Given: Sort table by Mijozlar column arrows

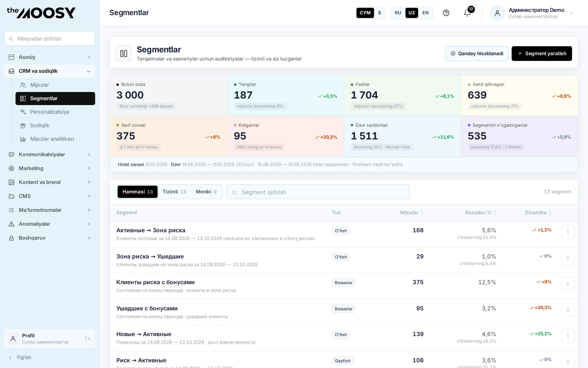Looking at the screenshot, I should [x=422, y=213].
